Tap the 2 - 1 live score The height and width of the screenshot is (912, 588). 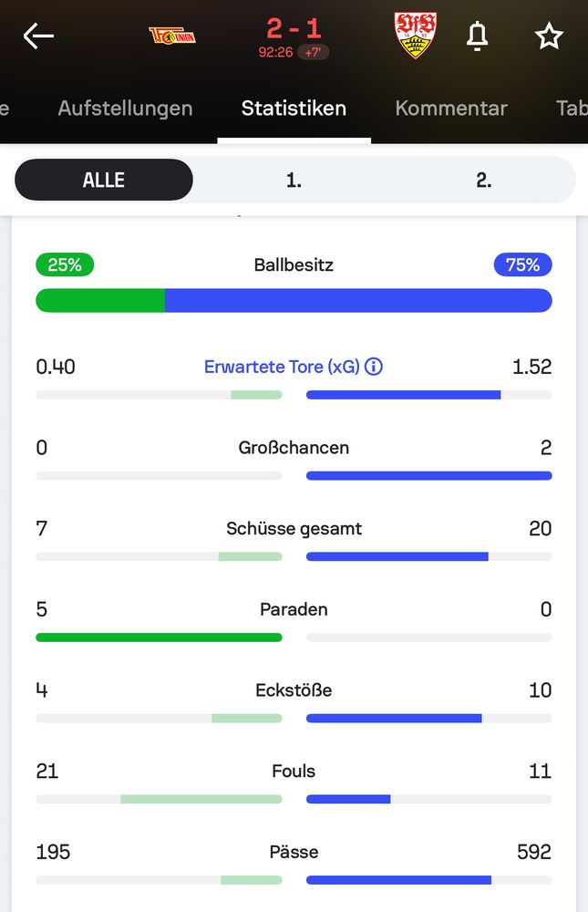(x=294, y=28)
